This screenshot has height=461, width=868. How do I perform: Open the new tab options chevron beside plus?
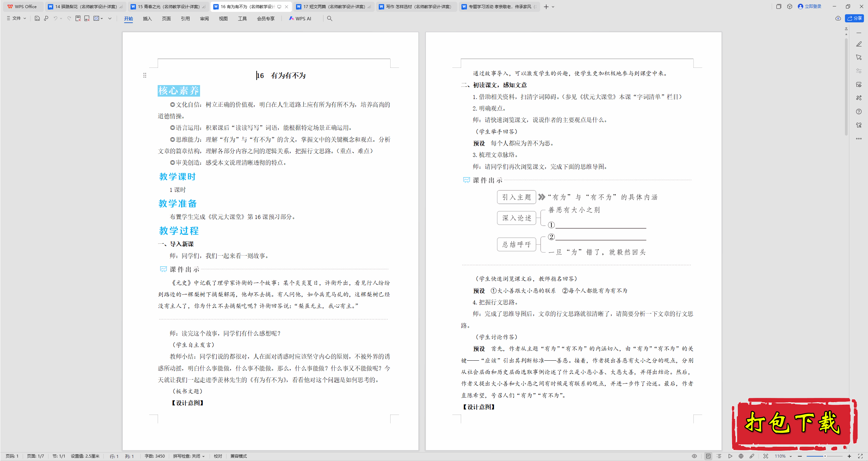pos(553,7)
